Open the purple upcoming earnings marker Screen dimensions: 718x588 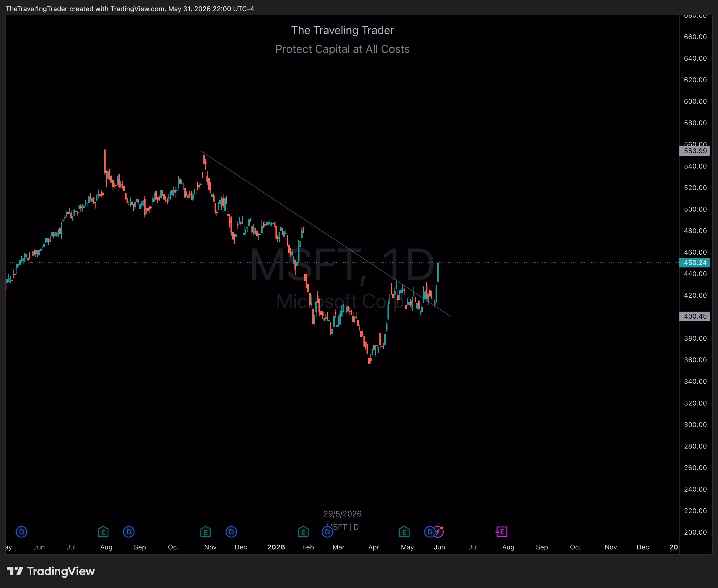click(501, 532)
